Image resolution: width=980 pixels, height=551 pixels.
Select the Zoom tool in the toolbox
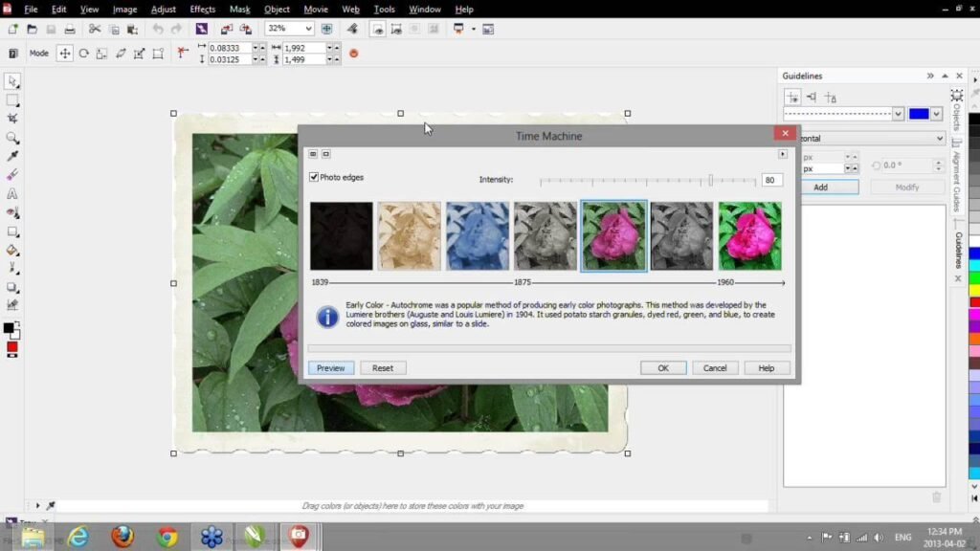click(11, 138)
